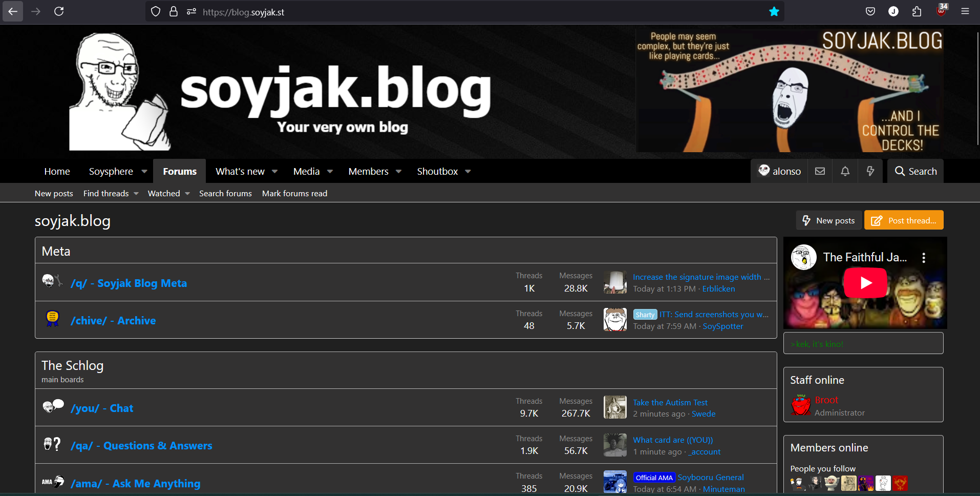Screen dimensions: 980x496
Task: Open Members nav item
Action: (369, 171)
